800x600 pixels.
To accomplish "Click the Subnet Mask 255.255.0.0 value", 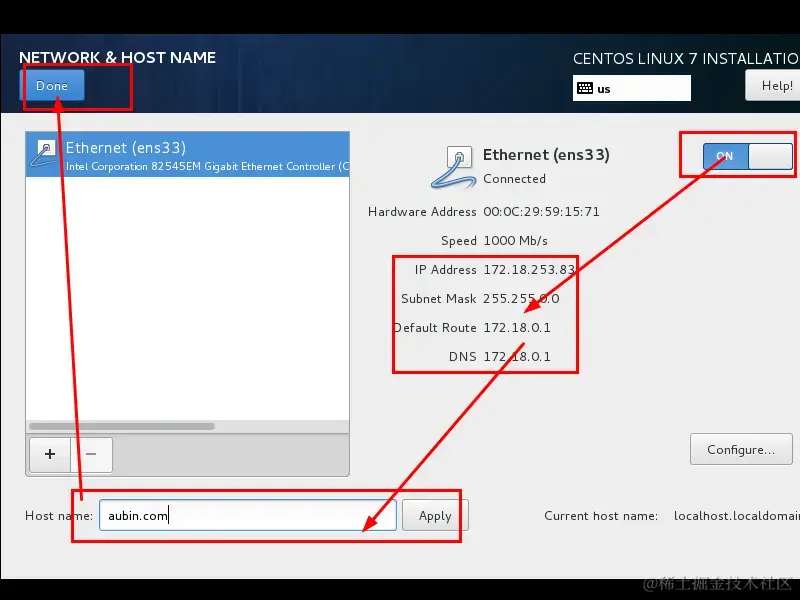I will (x=521, y=298).
